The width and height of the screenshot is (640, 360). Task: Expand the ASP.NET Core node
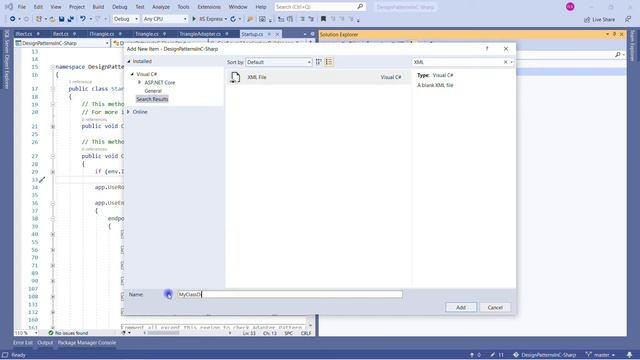click(139, 82)
